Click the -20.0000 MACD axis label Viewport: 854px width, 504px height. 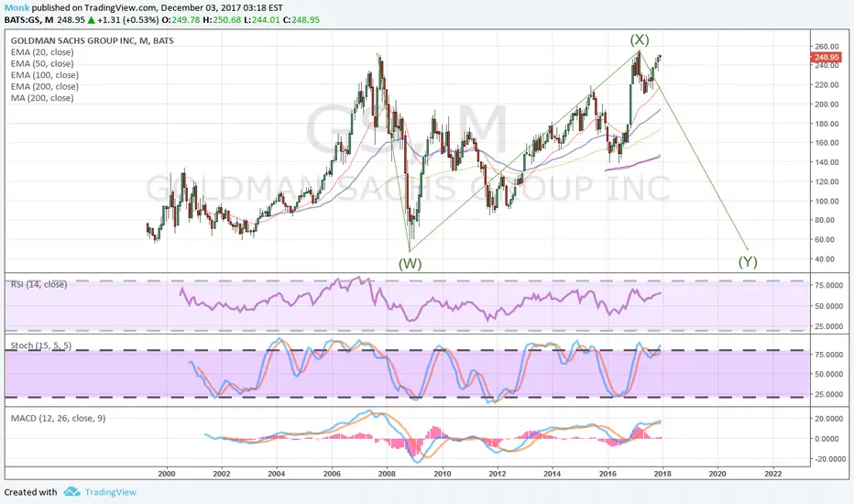coord(829,459)
